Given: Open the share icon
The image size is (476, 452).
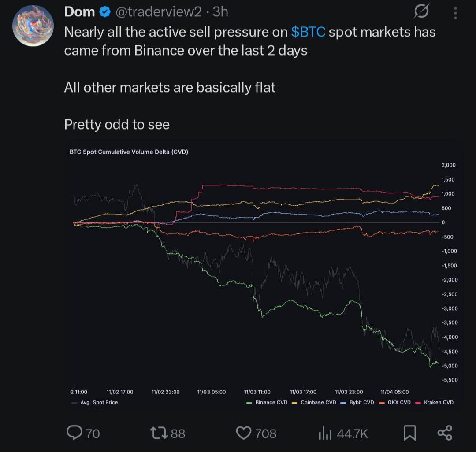Looking at the screenshot, I should pos(445,433).
